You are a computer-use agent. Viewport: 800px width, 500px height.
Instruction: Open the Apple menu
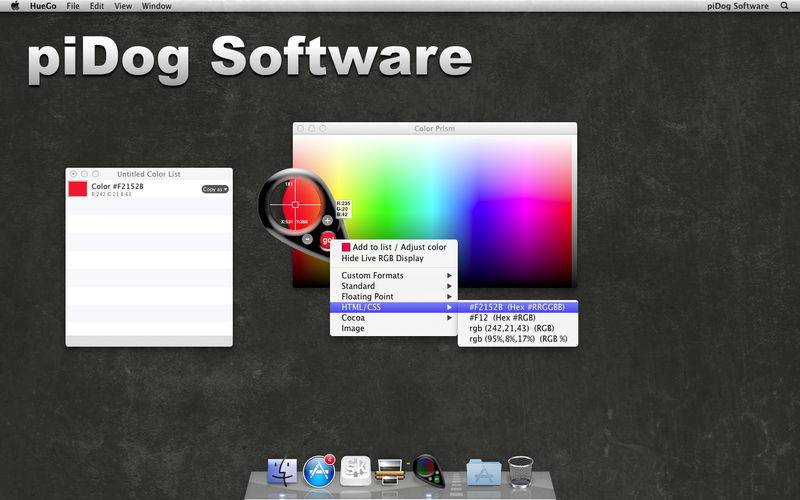[x=15, y=6]
